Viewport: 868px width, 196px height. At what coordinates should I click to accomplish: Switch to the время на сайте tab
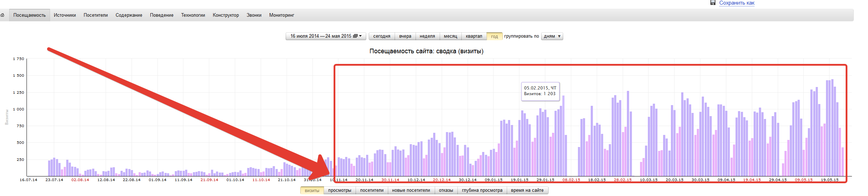[527, 190]
